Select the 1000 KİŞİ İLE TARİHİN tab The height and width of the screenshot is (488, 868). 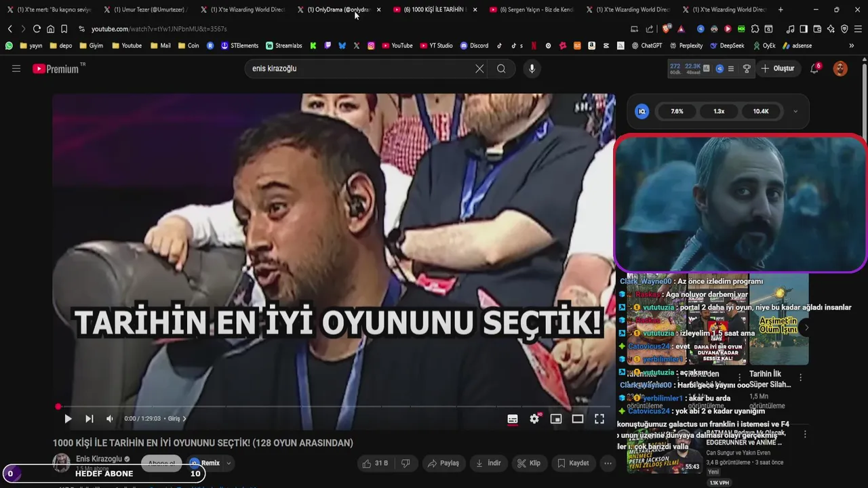pyautogui.click(x=434, y=9)
